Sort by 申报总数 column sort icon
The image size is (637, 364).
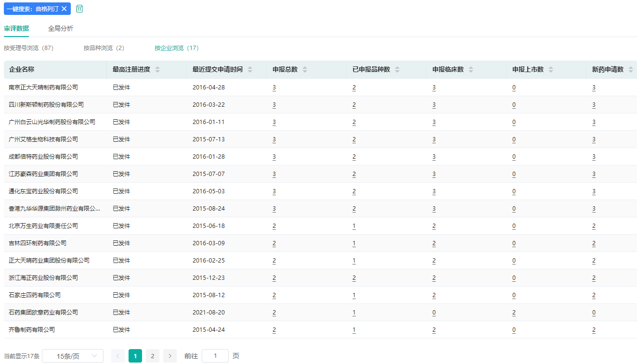point(305,70)
